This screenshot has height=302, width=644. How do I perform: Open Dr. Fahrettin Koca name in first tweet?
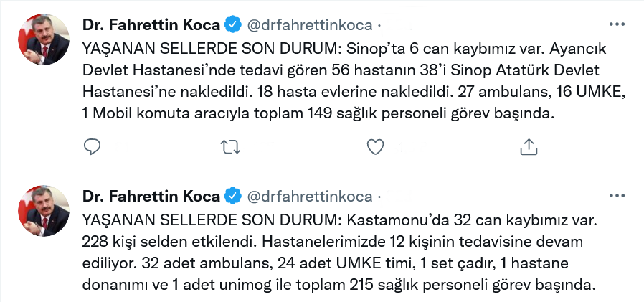tap(151, 25)
